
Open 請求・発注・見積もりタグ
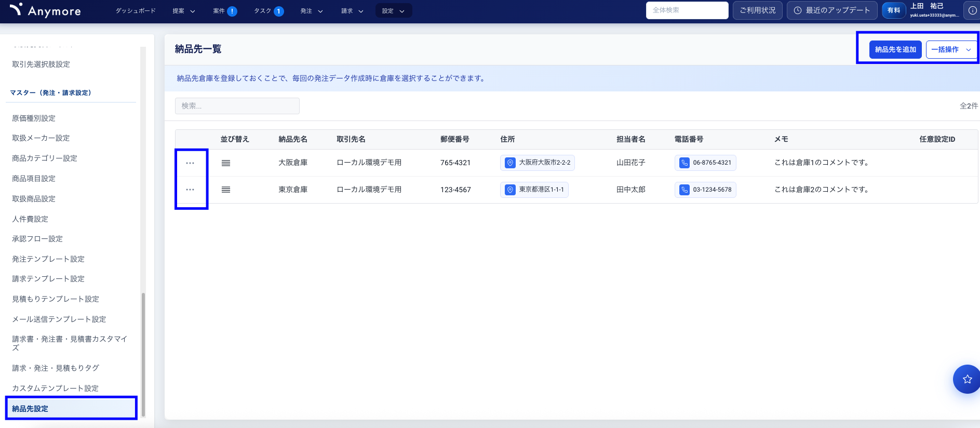56,368
